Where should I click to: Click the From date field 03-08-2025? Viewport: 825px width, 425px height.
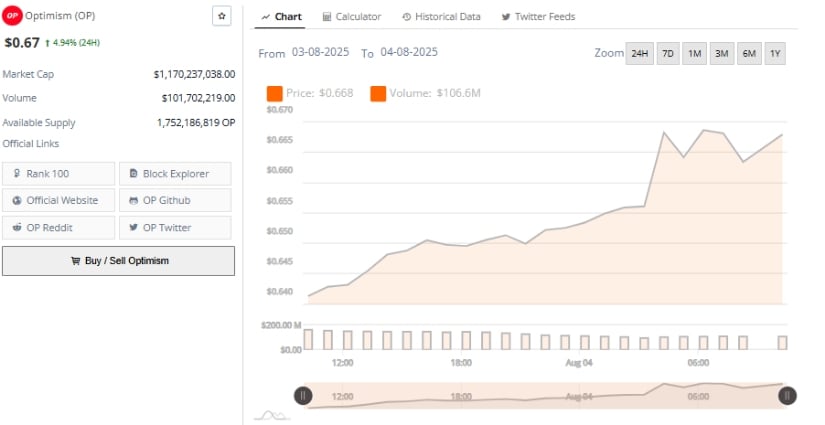click(320, 52)
